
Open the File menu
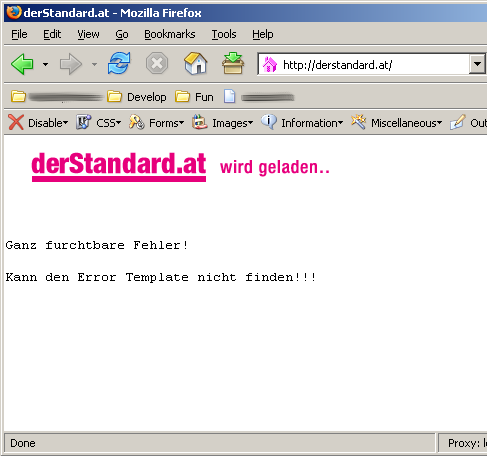coord(19,34)
